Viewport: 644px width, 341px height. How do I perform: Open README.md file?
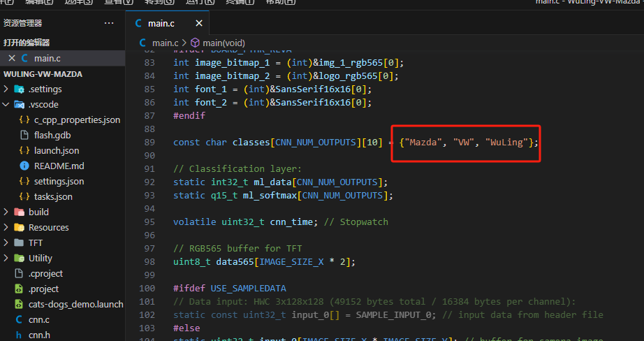(59, 166)
